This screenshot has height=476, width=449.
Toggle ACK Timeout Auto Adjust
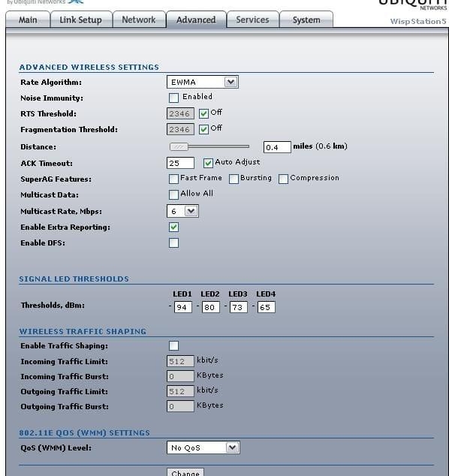point(208,163)
